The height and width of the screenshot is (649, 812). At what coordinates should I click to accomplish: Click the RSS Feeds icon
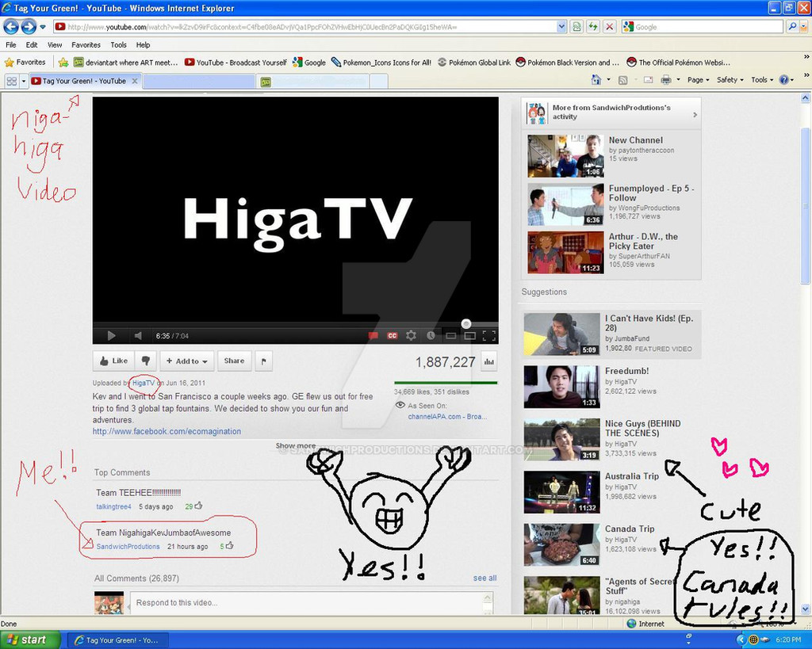(x=623, y=80)
